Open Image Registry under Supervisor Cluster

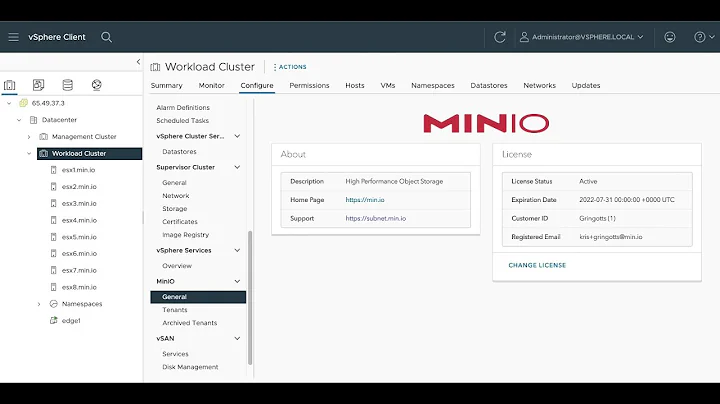[186, 235]
